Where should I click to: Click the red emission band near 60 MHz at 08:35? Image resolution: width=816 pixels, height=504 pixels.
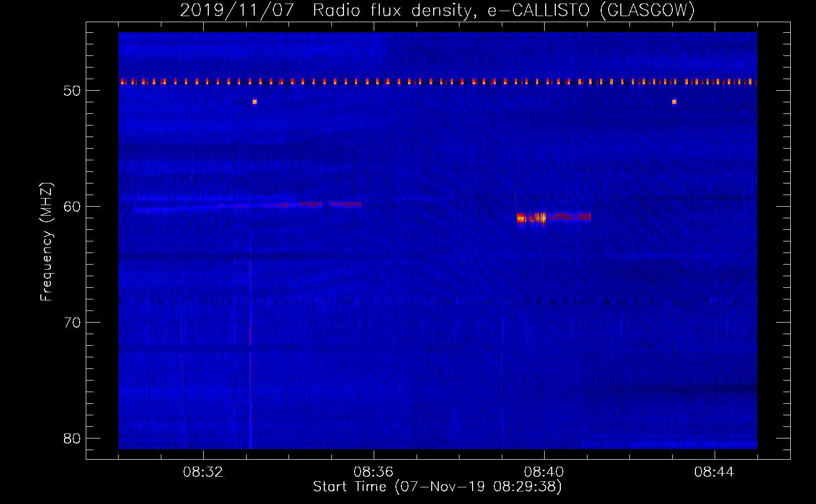[345, 204]
